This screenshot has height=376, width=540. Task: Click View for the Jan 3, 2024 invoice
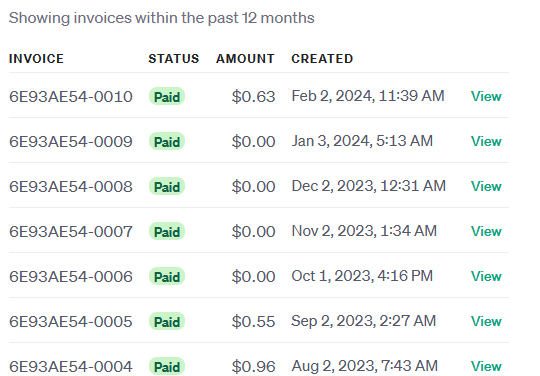[x=486, y=141]
